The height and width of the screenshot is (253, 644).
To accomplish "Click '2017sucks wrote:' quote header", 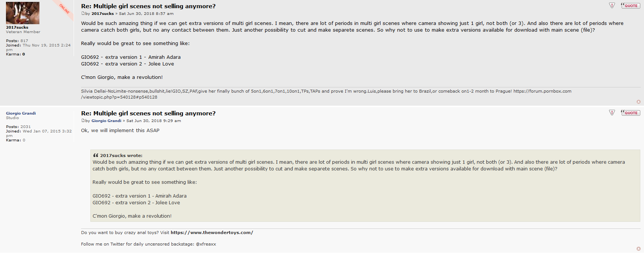I will pos(121,156).
